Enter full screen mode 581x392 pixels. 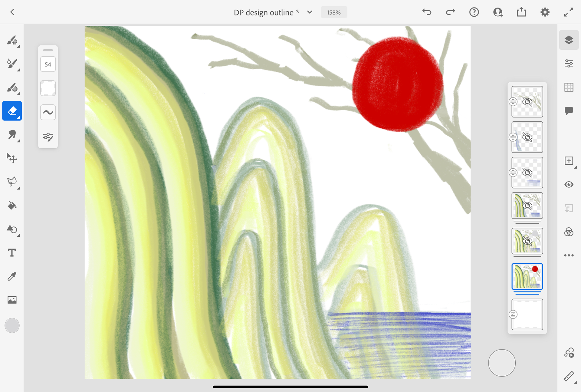tap(569, 12)
